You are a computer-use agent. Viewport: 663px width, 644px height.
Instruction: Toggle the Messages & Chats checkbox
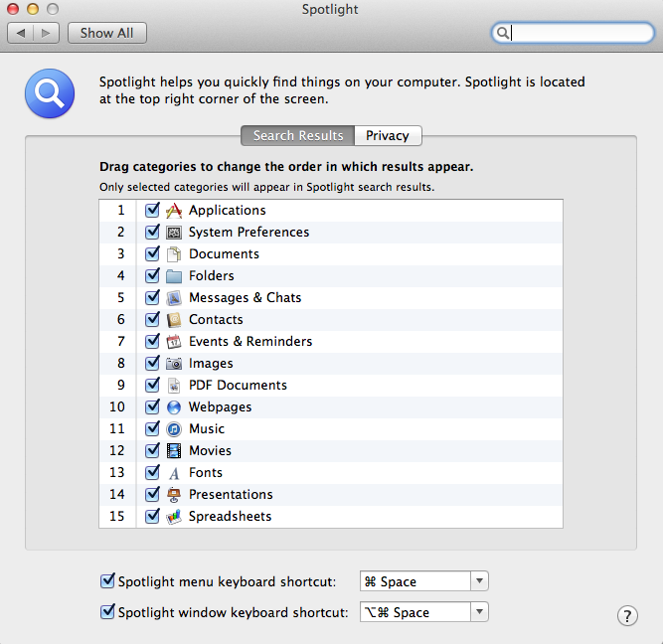152,298
